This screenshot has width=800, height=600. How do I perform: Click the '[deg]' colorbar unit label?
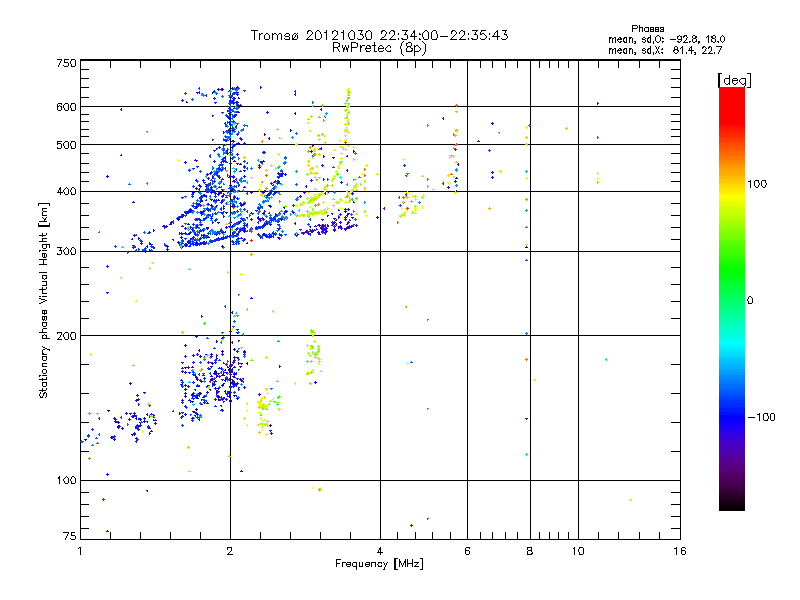(x=734, y=80)
